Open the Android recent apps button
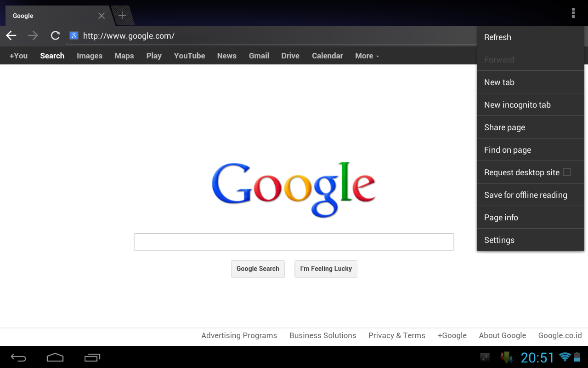The height and width of the screenshot is (368, 588). point(92,357)
